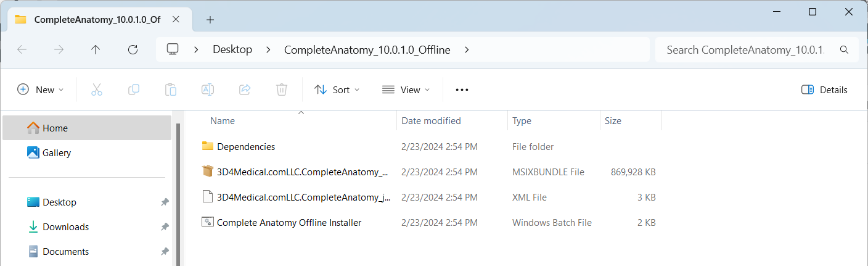Sort by Name column header
This screenshot has height=266, width=868.
click(x=223, y=121)
